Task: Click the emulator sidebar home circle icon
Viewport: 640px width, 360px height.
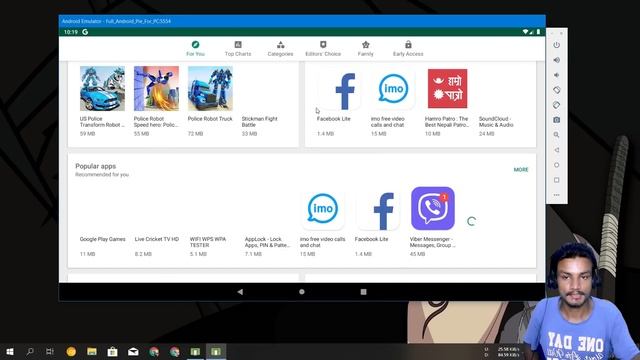Action: (556, 165)
